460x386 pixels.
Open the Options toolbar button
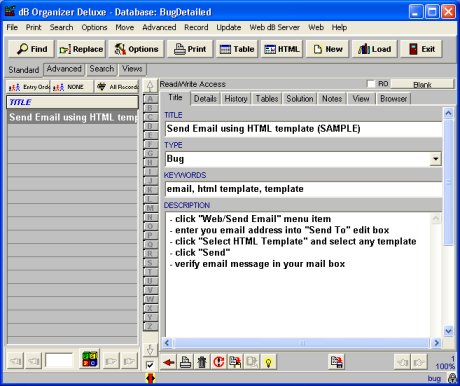(136, 49)
